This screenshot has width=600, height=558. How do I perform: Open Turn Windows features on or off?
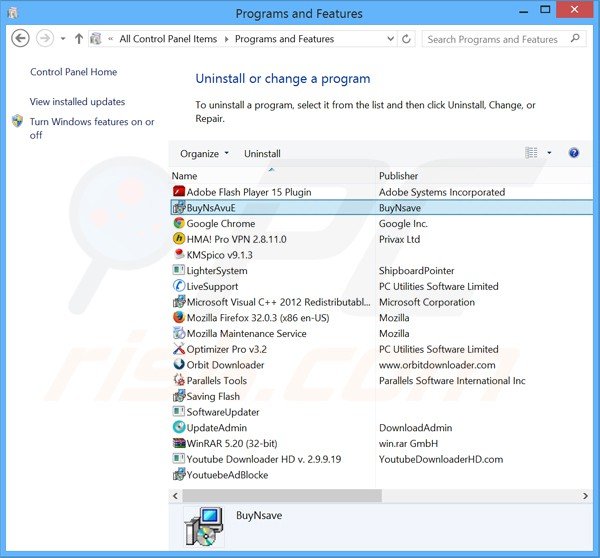[x=92, y=128]
